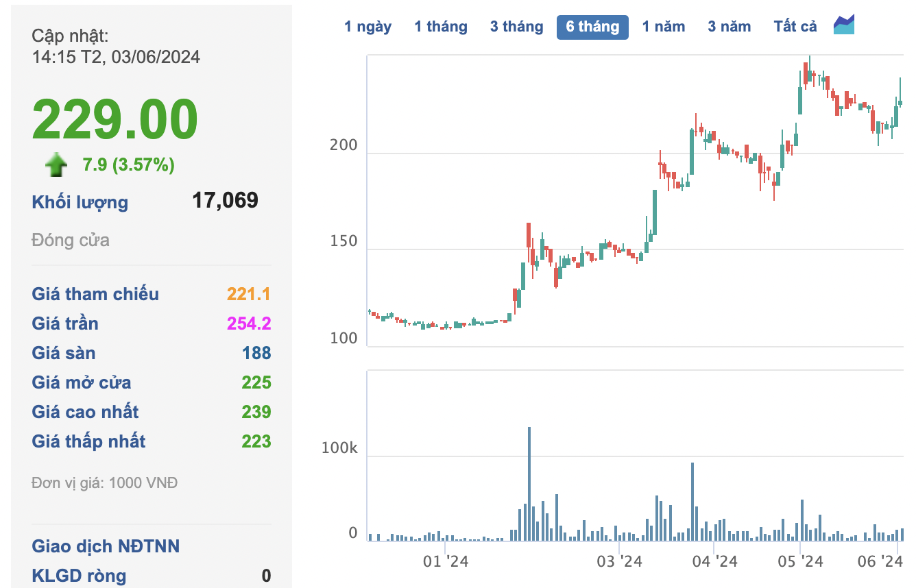Click the 100 price axis label

pyautogui.click(x=343, y=338)
